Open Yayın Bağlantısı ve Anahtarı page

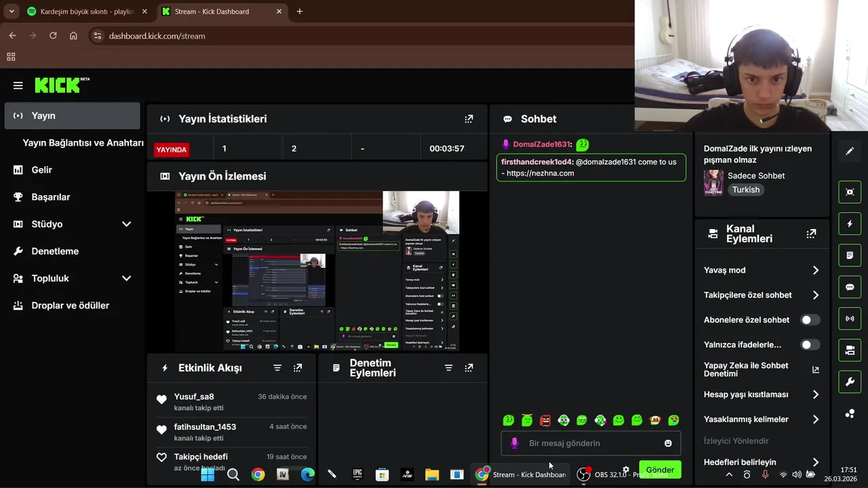pos(83,143)
